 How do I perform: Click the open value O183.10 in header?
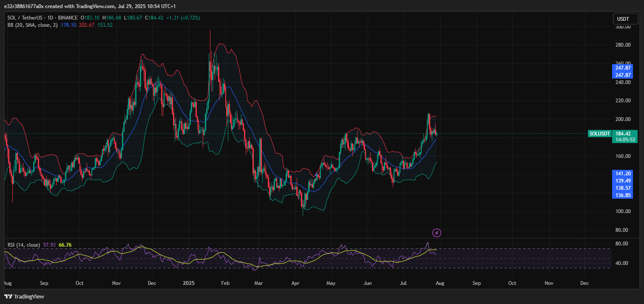[x=90, y=18]
